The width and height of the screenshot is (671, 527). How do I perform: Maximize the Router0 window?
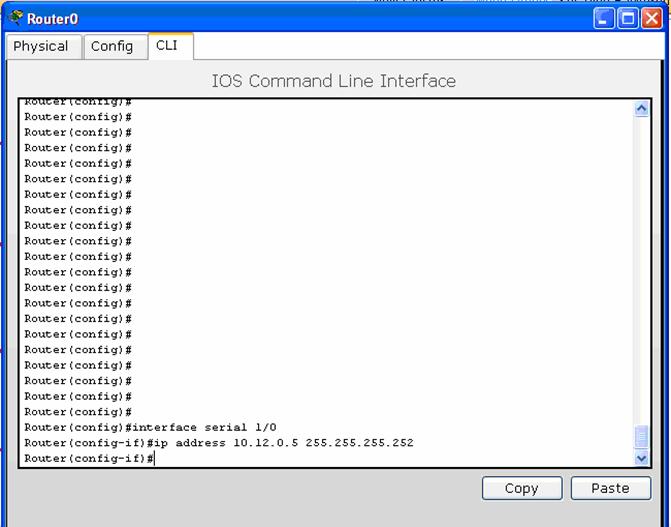628,18
